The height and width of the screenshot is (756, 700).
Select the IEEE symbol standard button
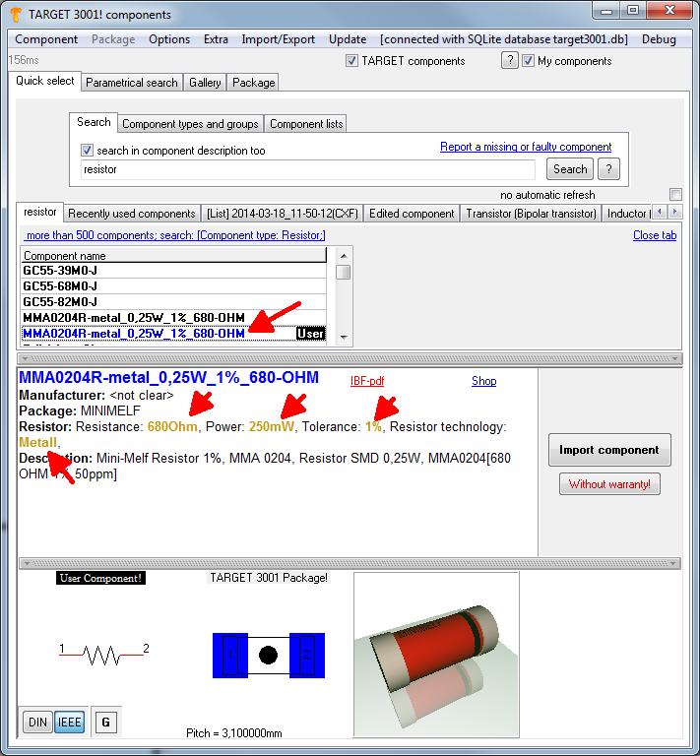coord(69,723)
